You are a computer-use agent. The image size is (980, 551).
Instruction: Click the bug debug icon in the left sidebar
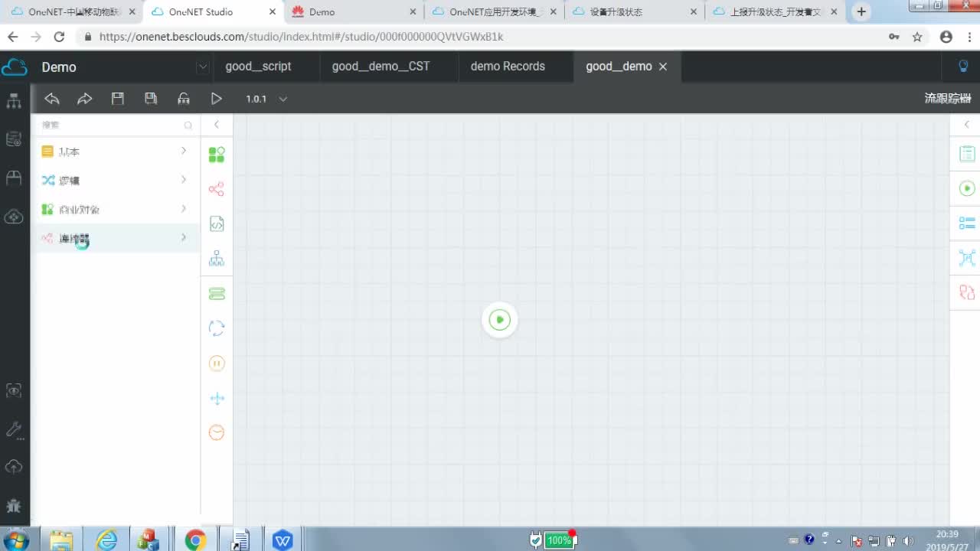[x=14, y=505]
